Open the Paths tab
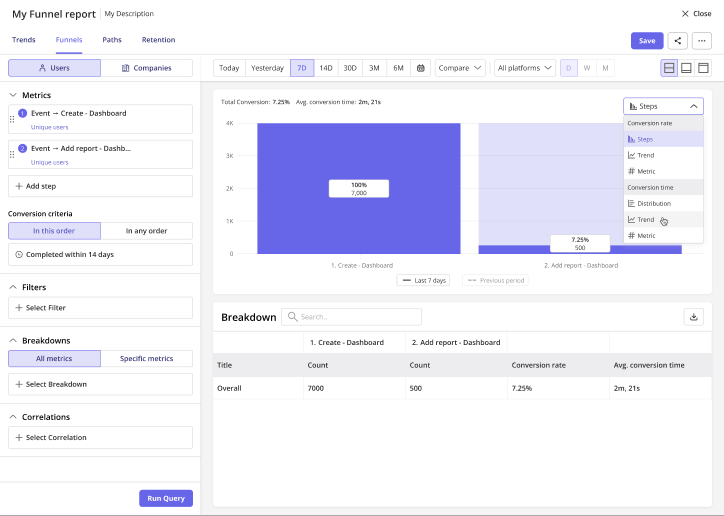The image size is (724, 516). coord(112,40)
